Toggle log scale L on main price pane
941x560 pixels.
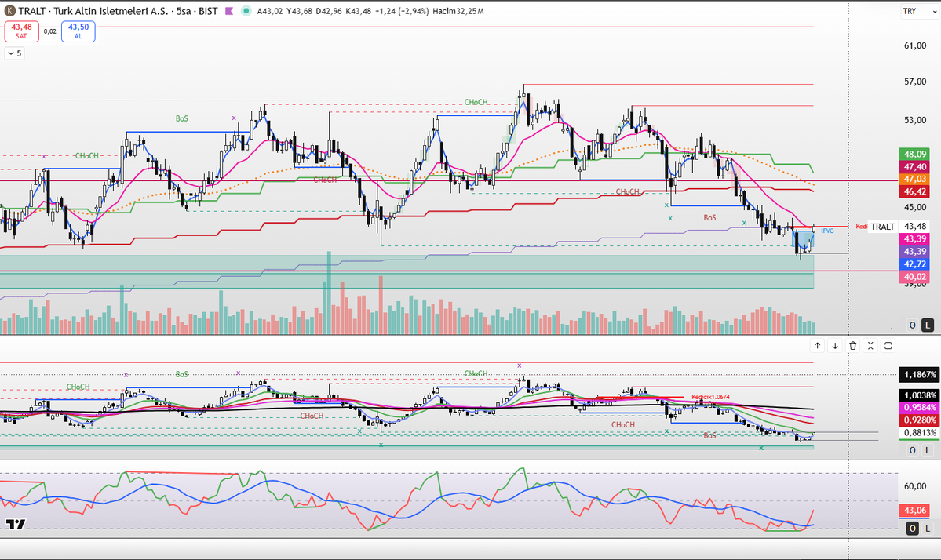928,325
